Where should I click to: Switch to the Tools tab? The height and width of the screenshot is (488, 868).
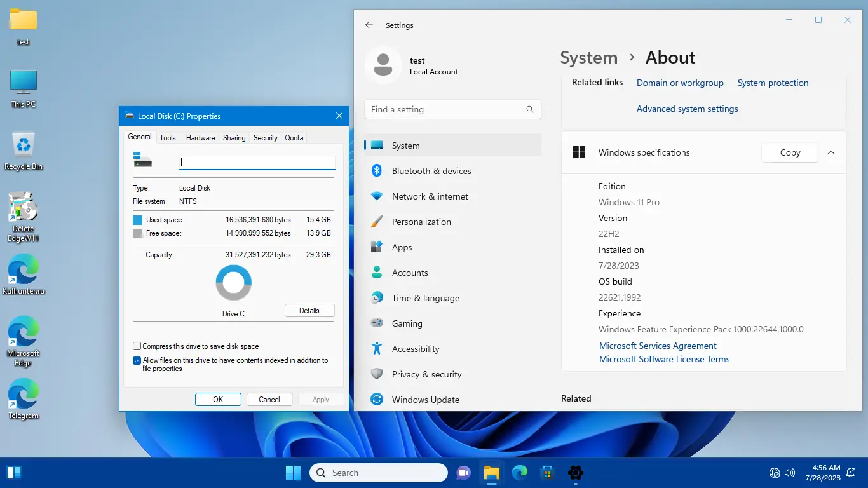coord(168,138)
